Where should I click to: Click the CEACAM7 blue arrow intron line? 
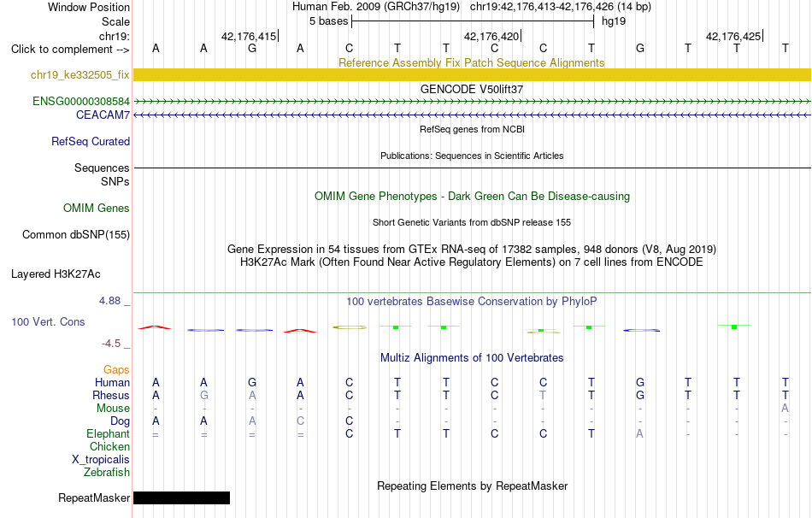[472, 115]
